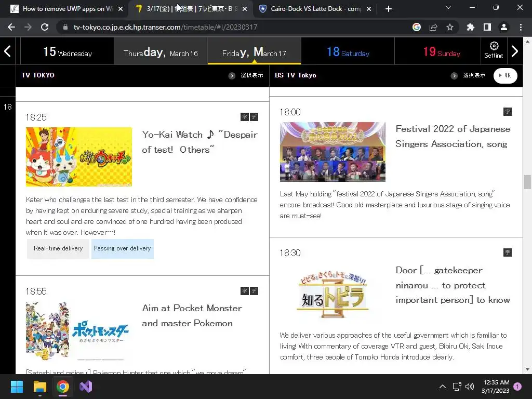Screen dimensions: 532x399
Task: Click Chrome icon in taskbar
Action: pyautogui.click(x=63, y=387)
